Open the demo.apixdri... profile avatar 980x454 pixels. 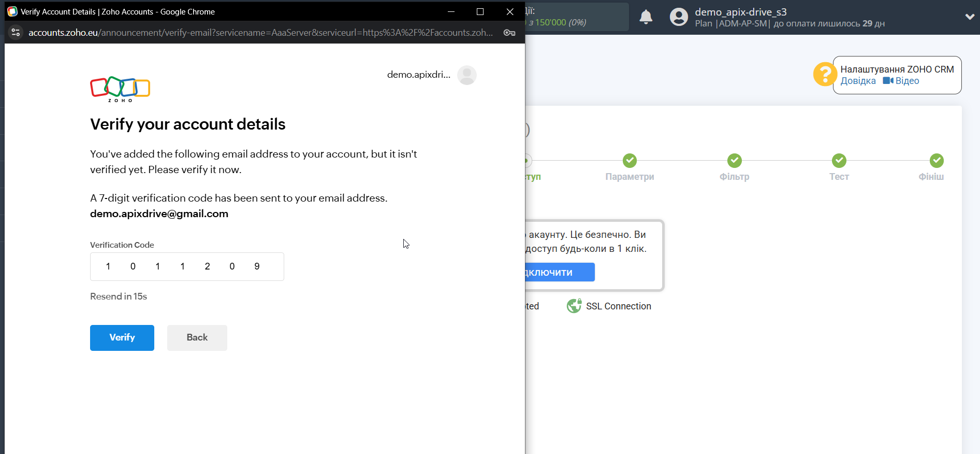(466, 75)
